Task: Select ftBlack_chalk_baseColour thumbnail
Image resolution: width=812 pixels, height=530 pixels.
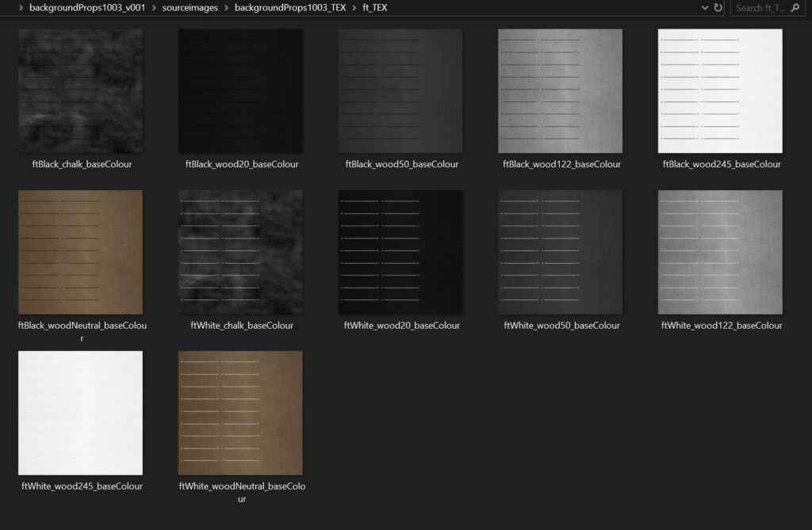Action: 81,91
